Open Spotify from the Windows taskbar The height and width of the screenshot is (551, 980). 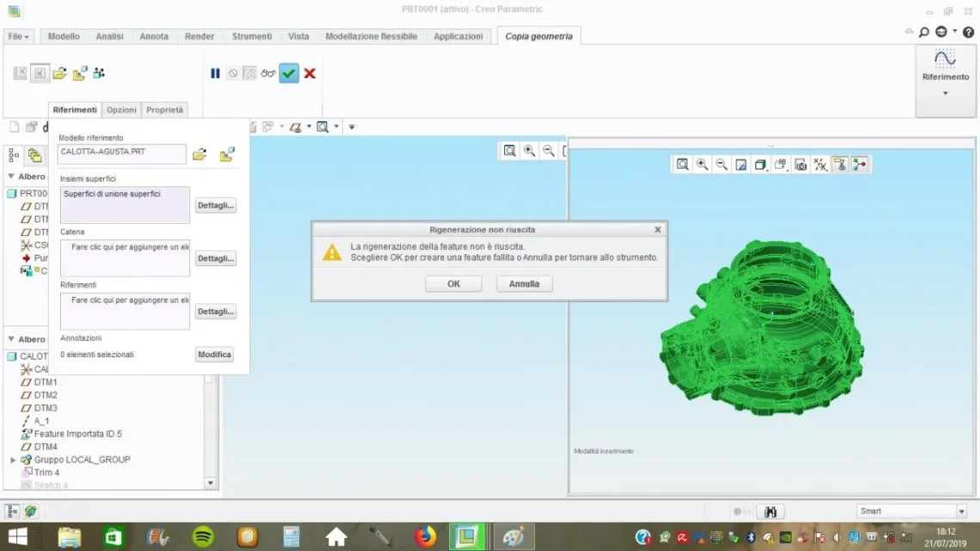[203, 536]
